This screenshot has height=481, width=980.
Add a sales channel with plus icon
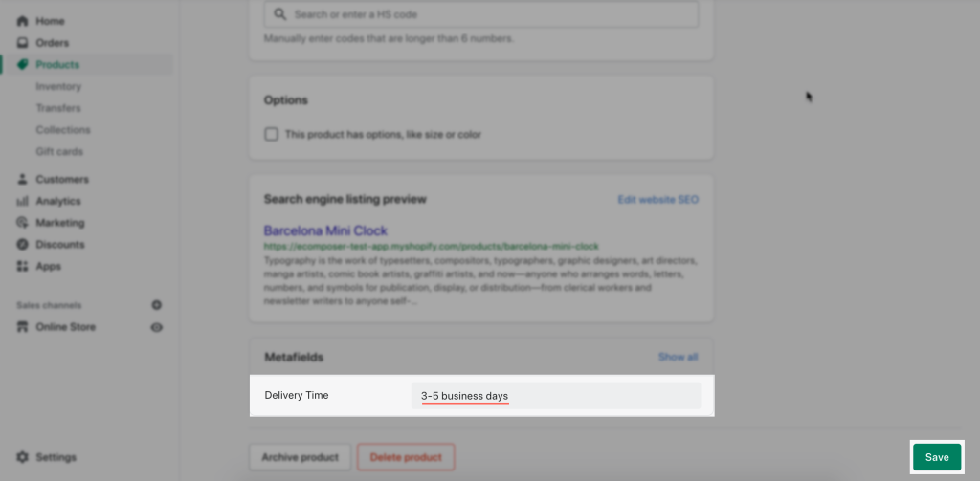(157, 305)
